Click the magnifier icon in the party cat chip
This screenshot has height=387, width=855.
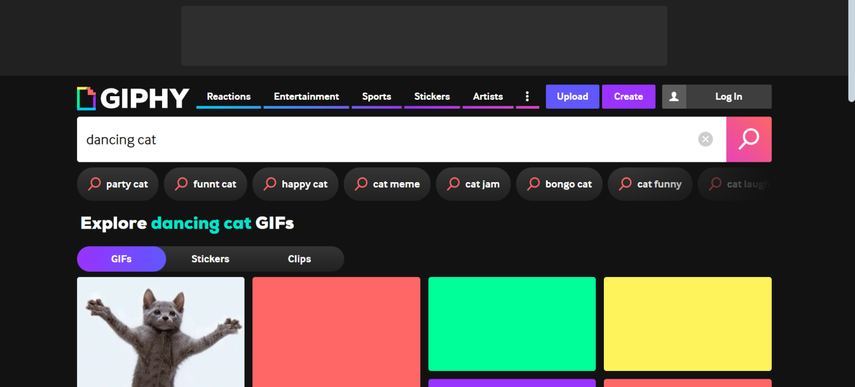coord(94,184)
